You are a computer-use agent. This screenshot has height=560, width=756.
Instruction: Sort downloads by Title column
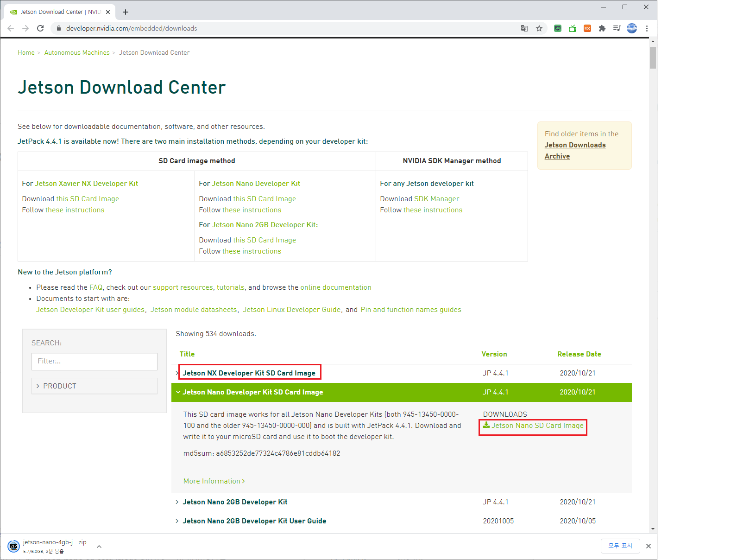tap(187, 354)
